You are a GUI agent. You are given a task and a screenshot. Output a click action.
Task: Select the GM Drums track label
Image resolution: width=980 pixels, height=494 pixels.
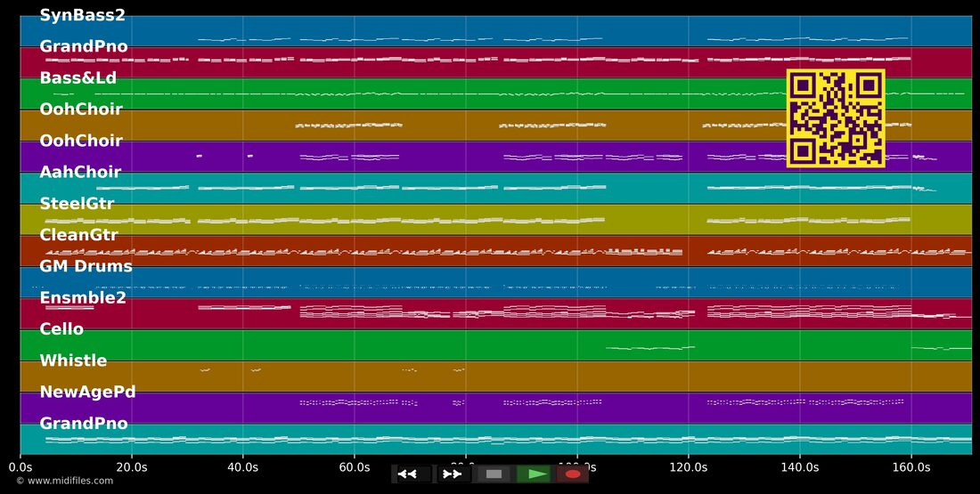86,266
